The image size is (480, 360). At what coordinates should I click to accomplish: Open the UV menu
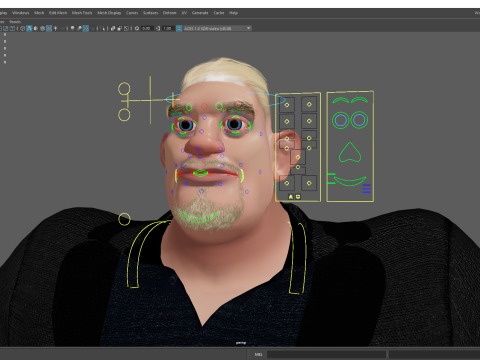coord(184,13)
